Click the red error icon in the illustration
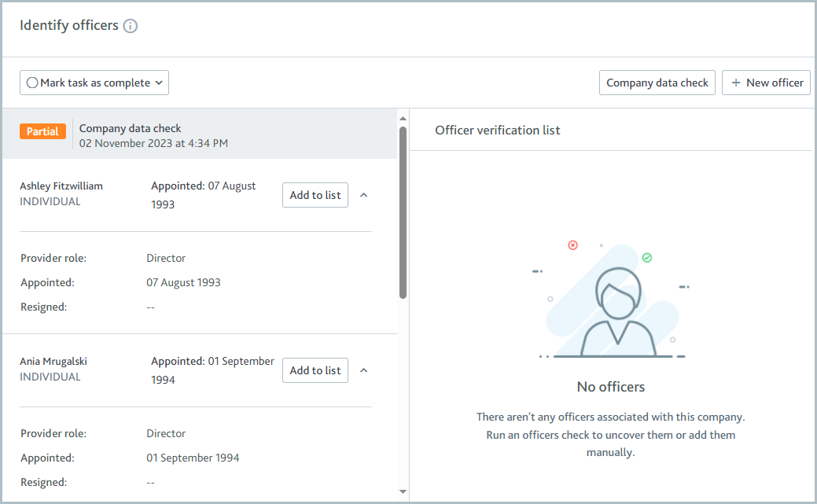The image size is (817, 504). pos(572,245)
